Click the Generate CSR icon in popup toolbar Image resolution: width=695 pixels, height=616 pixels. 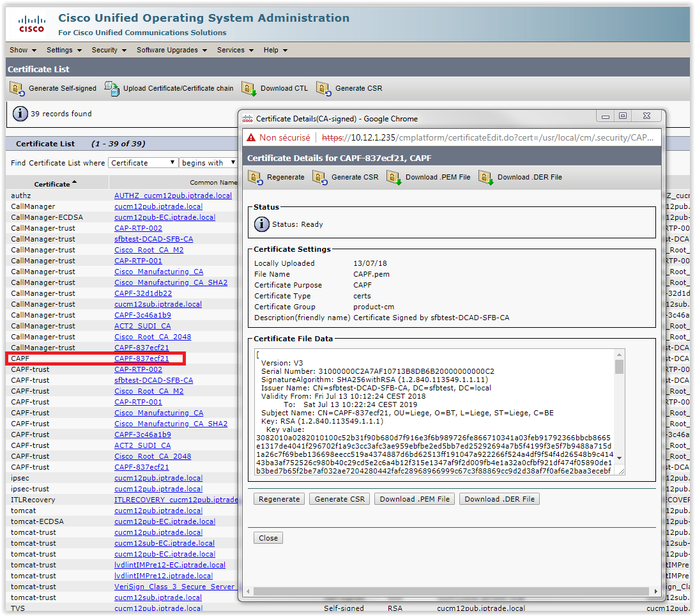coord(320,178)
